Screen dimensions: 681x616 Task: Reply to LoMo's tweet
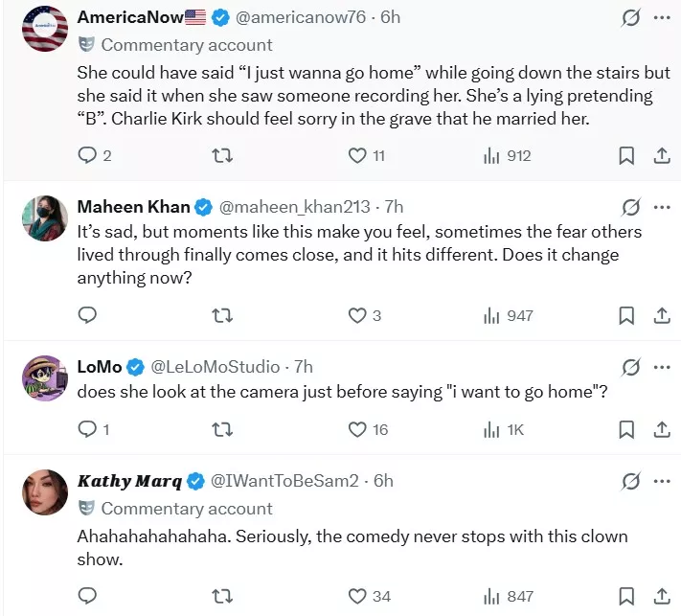tap(87, 429)
